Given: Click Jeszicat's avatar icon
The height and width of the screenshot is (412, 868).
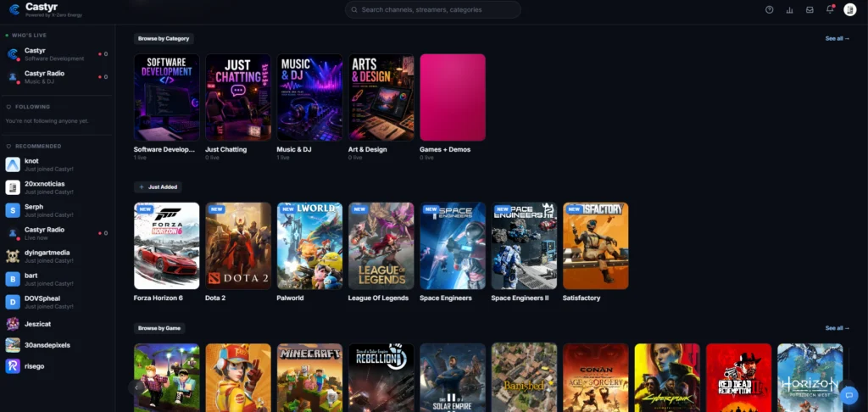Looking at the screenshot, I should coord(13,324).
